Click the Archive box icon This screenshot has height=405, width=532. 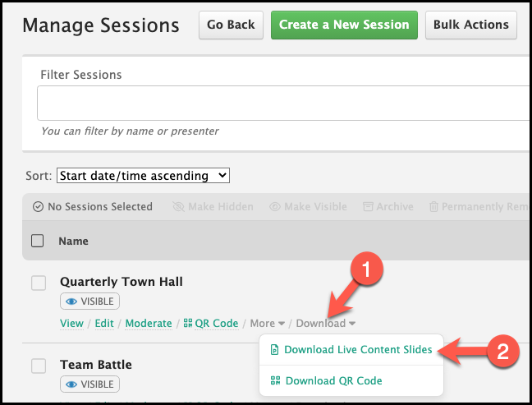pyautogui.click(x=368, y=206)
